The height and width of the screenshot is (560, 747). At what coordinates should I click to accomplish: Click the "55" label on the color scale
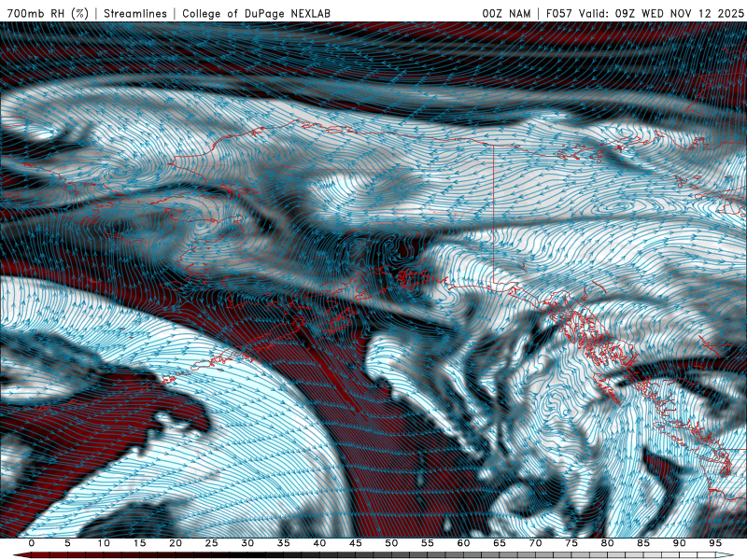pyautogui.click(x=428, y=543)
